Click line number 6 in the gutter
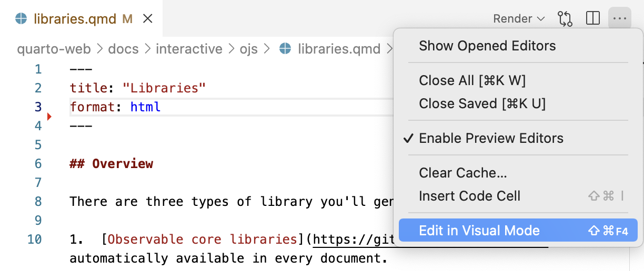The image size is (644, 271). (38, 164)
